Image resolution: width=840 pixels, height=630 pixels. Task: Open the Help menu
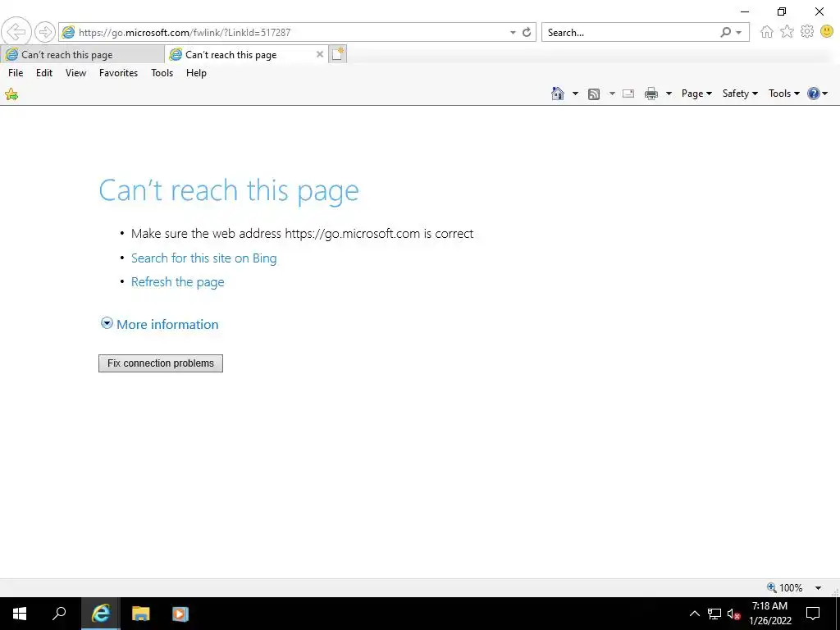click(196, 73)
